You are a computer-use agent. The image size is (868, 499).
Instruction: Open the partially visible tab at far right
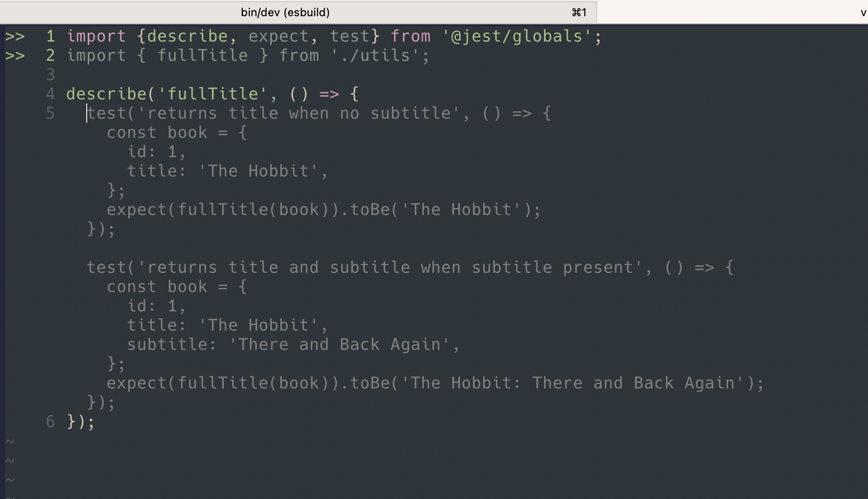(862, 12)
